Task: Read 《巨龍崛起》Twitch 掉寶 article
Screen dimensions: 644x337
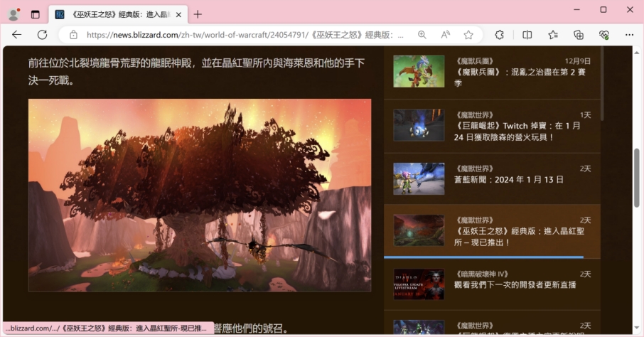Action: tap(517, 132)
